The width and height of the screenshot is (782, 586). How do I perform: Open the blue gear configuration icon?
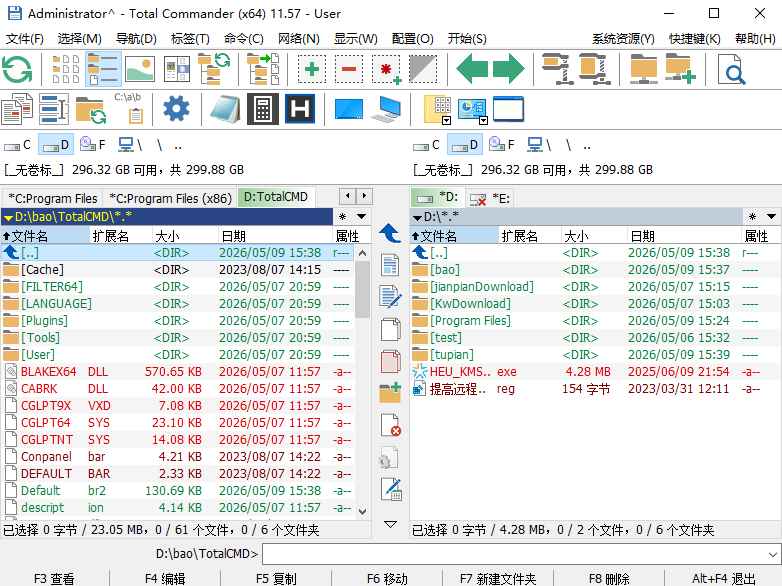coord(176,109)
